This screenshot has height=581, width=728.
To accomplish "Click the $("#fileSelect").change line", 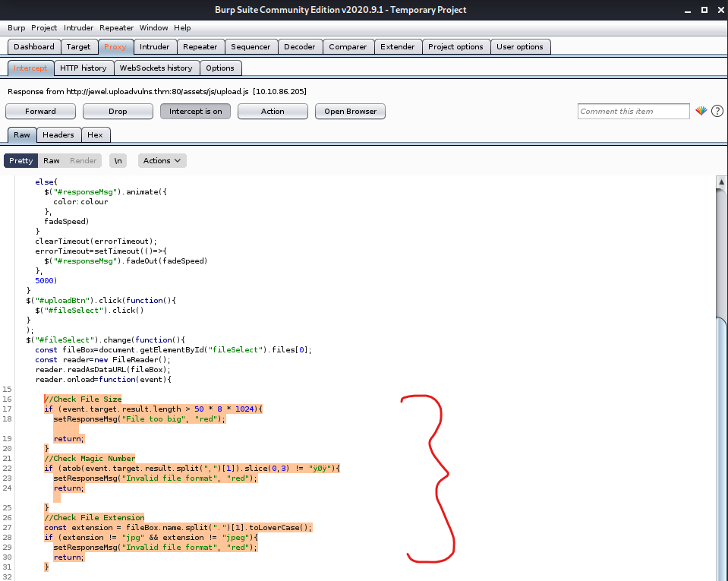I will tap(106, 340).
